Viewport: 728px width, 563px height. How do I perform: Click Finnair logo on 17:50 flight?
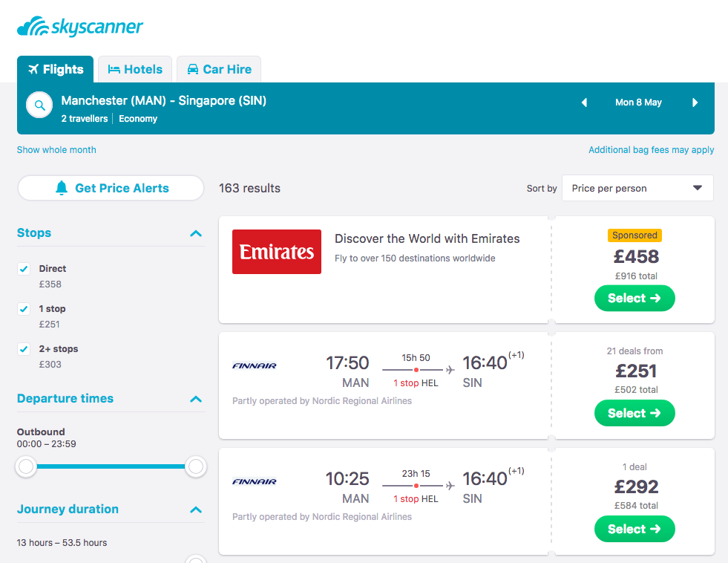255,365
